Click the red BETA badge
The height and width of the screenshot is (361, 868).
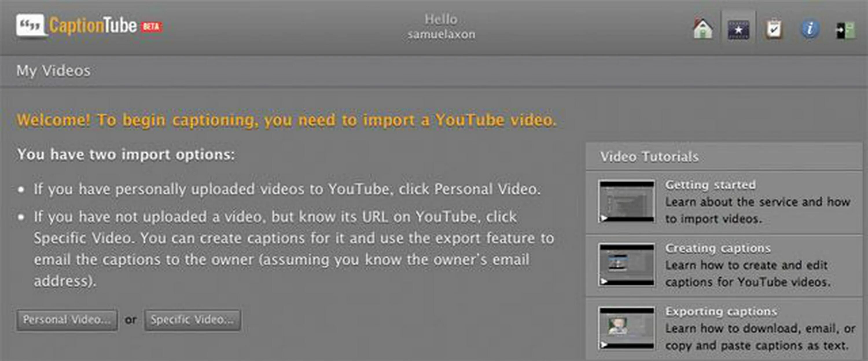click(x=151, y=27)
